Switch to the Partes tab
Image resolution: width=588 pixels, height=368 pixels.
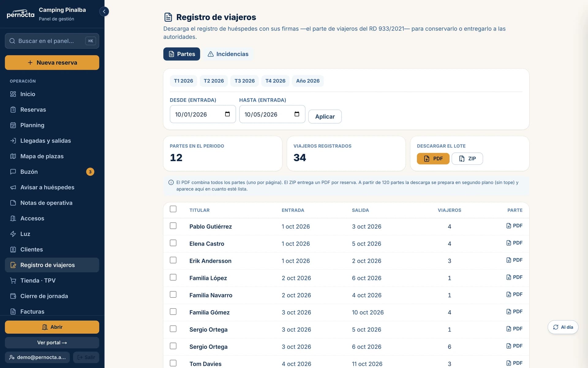pyautogui.click(x=182, y=54)
